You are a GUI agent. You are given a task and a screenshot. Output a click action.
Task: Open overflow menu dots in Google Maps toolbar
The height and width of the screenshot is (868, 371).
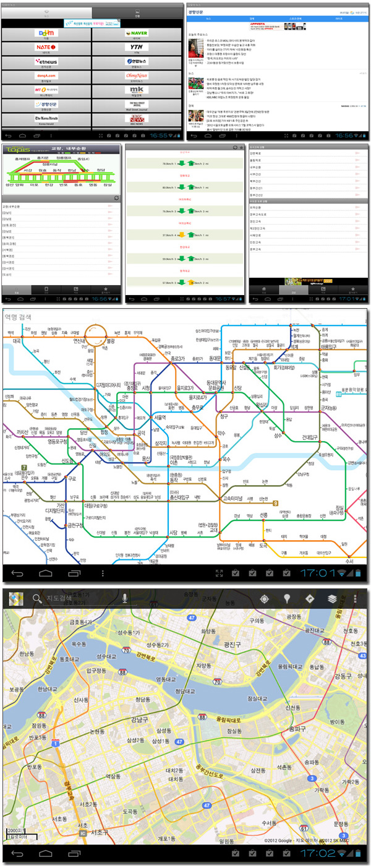coord(356,598)
